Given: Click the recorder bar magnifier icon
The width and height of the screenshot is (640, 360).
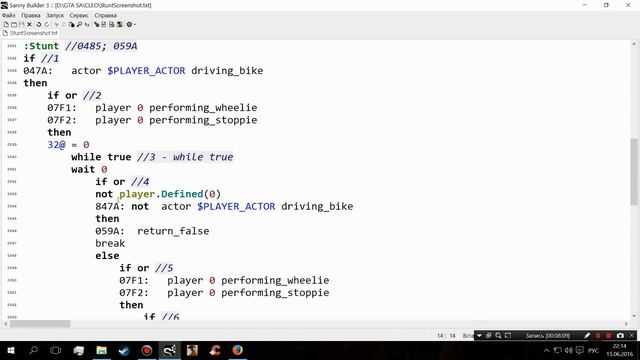Looking at the screenshot, I should [x=498, y=336].
